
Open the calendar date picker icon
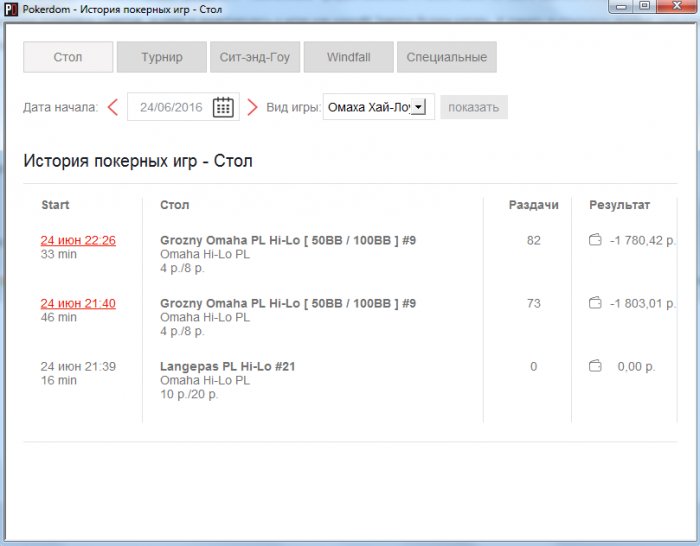point(223,107)
